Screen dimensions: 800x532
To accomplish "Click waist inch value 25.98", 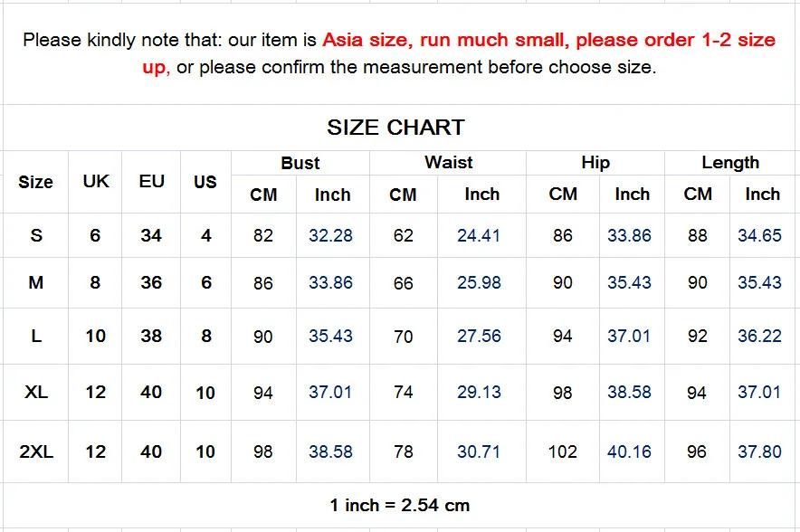I will (x=479, y=282).
